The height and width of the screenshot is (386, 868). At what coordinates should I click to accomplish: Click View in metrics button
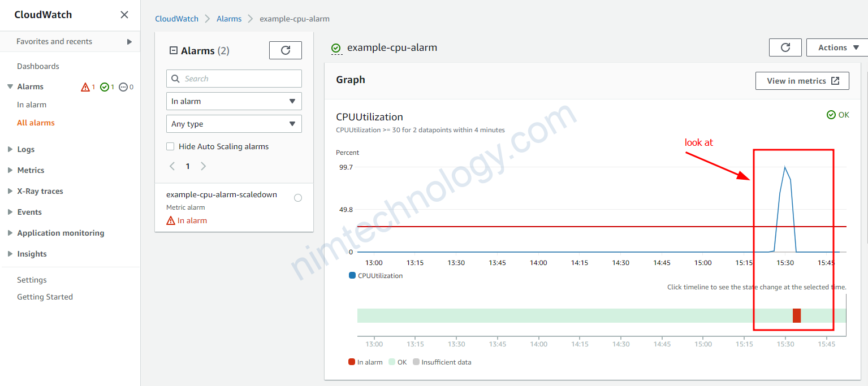802,81
